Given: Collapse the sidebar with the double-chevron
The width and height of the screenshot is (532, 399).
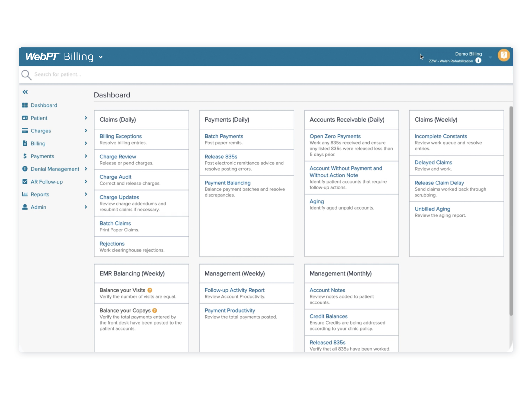Looking at the screenshot, I should click(25, 92).
